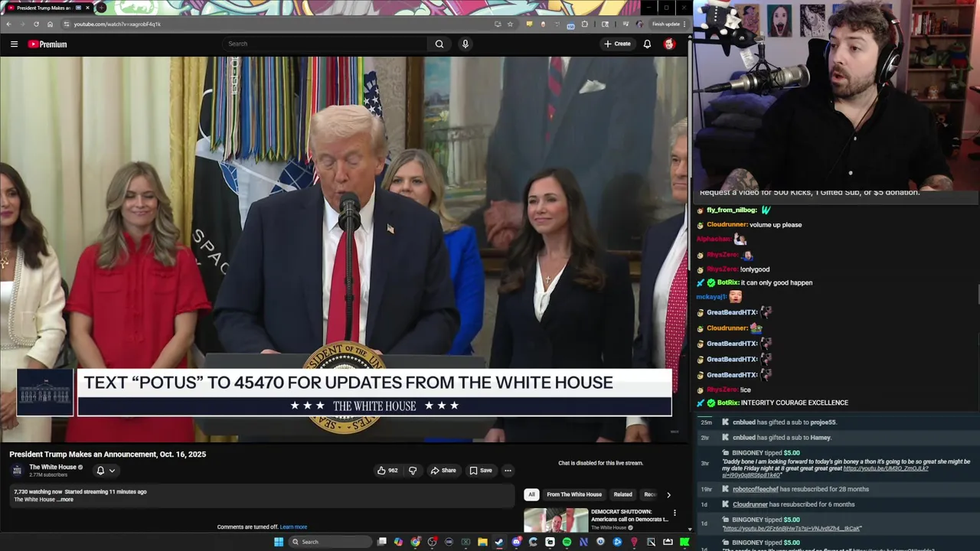This screenshot has width=980, height=551.
Task: Dislike the video with thumbs down
Action: click(x=413, y=471)
